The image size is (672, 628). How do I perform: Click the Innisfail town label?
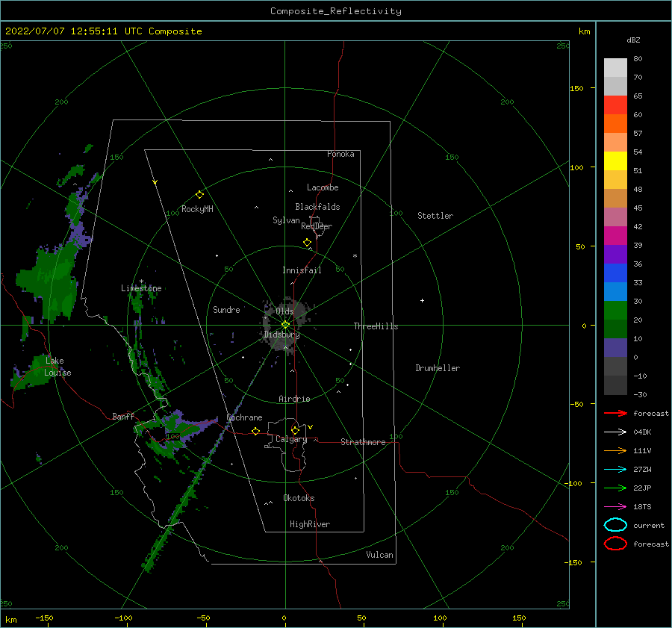point(302,270)
